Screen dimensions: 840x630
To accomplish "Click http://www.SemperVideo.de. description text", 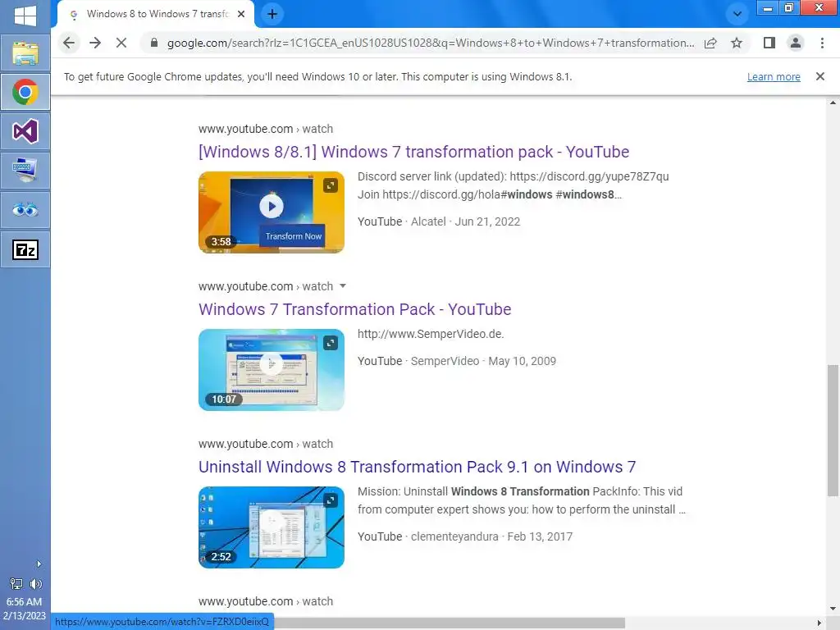I will pos(431,334).
